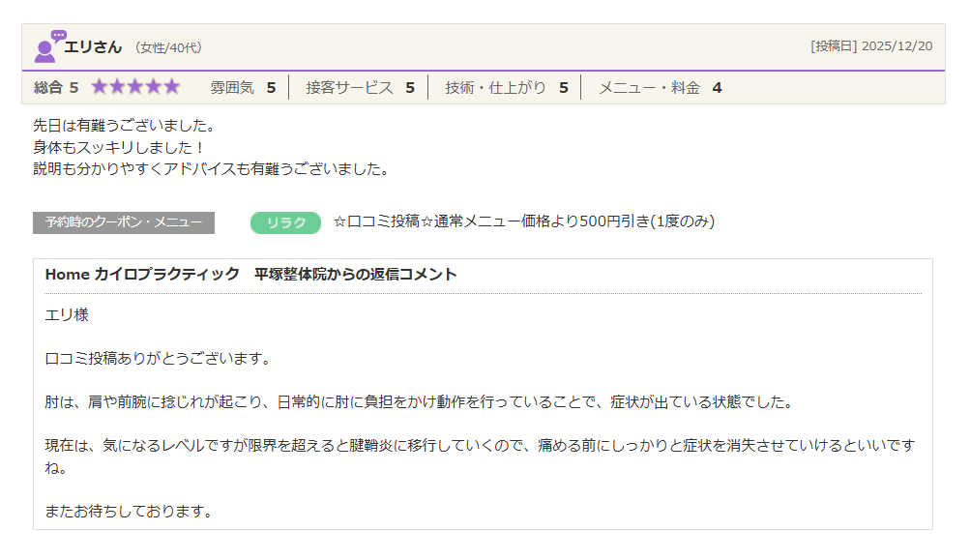970x560 pixels.
Task: Click the closing line またお待ちしております
Action: 128,510
